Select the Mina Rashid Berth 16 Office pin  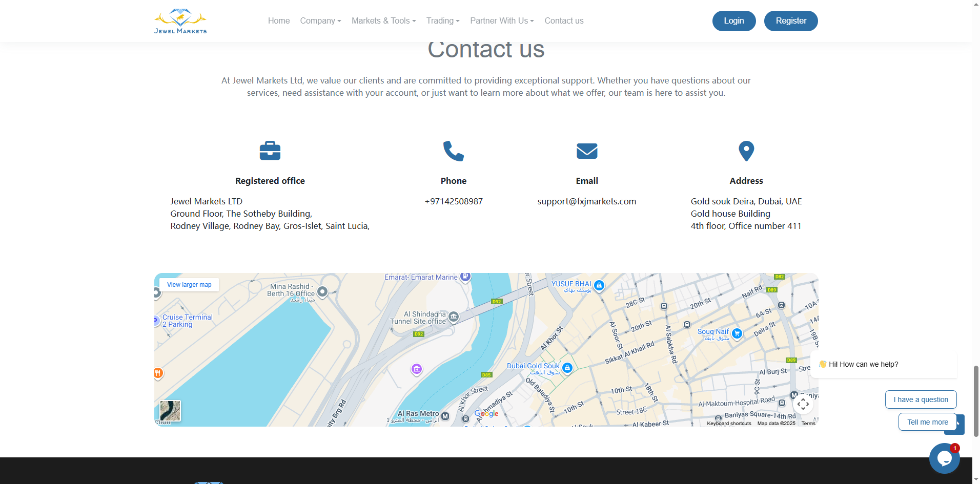[x=322, y=292]
